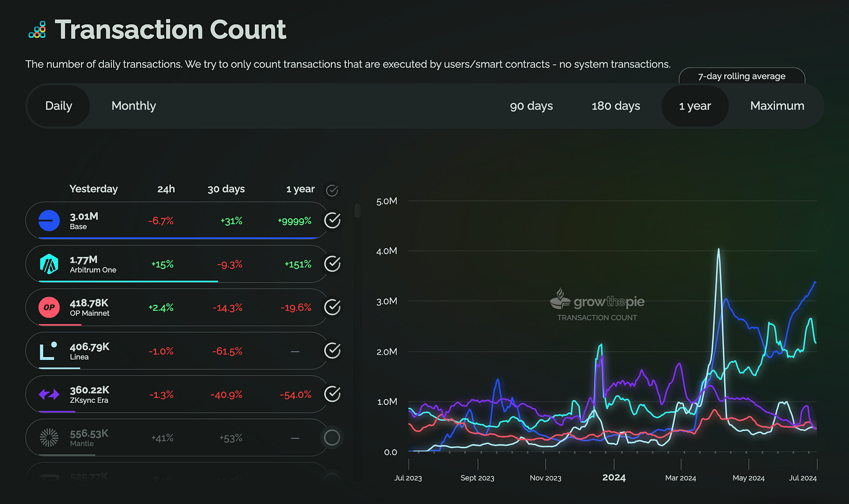Switch to Daily view
The height and width of the screenshot is (504, 849).
coord(58,106)
